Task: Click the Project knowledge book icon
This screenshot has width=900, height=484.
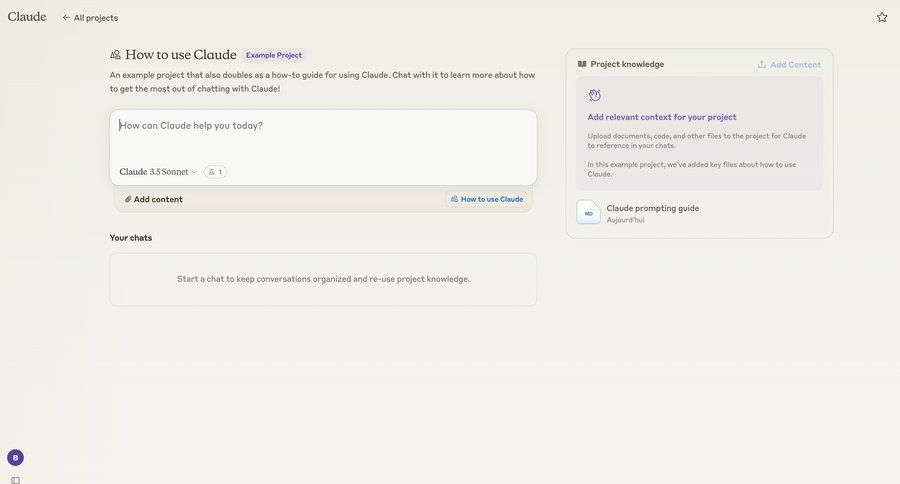Action: (582, 64)
